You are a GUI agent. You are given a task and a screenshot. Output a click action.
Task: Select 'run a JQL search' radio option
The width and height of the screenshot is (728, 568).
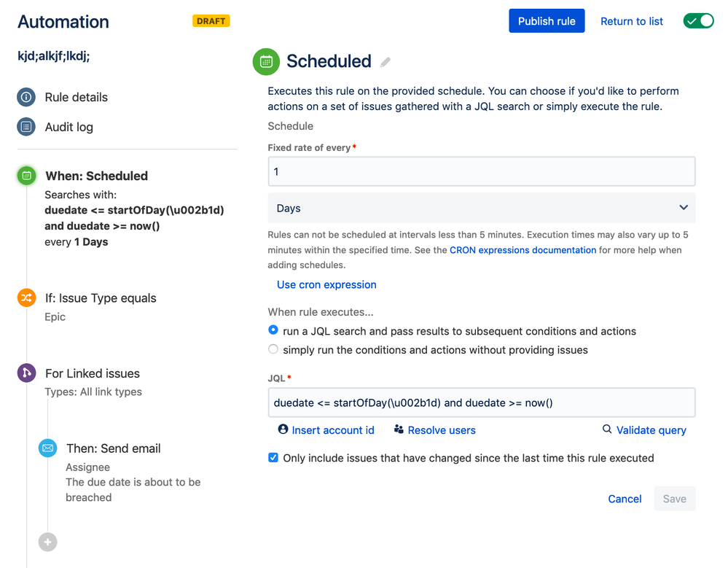(273, 330)
